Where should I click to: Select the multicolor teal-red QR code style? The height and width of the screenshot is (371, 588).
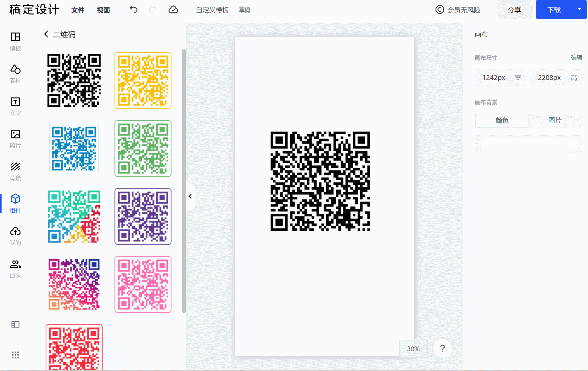point(74,216)
